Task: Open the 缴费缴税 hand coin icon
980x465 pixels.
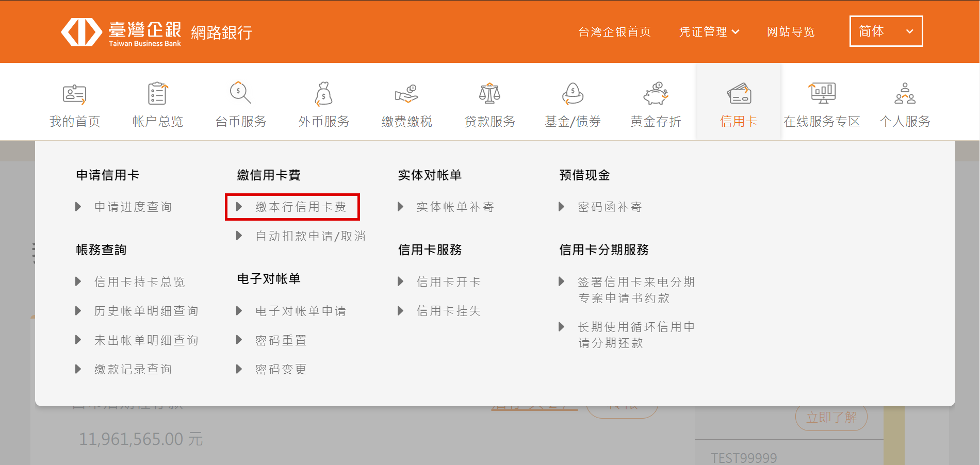Action: 406,94
